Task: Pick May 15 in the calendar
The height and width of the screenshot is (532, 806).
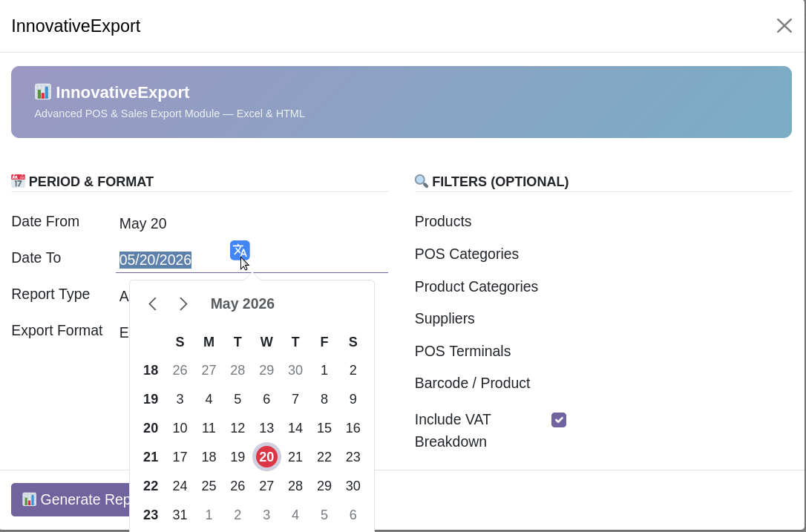Action: click(324, 427)
